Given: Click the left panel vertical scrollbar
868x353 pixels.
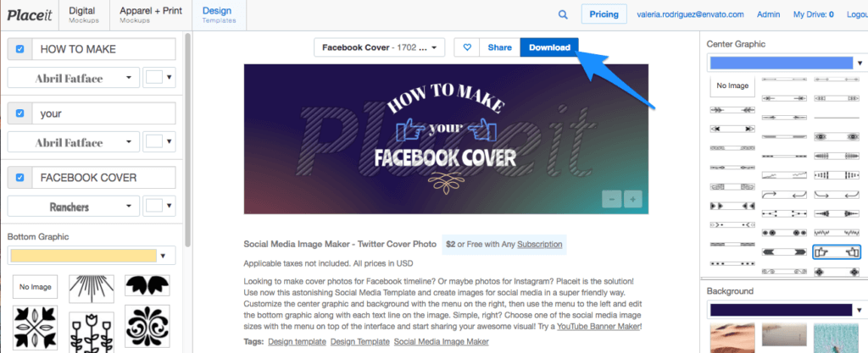Looking at the screenshot, I should 188,140.
